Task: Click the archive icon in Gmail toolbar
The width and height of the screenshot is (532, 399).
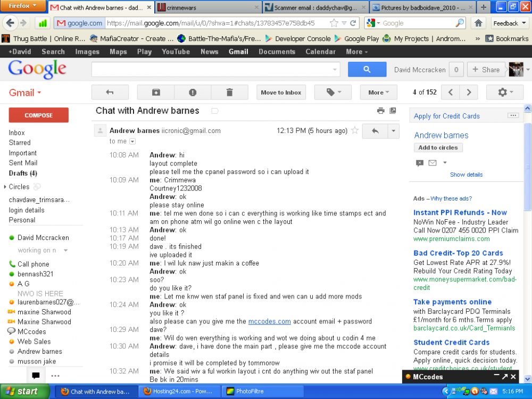Action: [156, 93]
